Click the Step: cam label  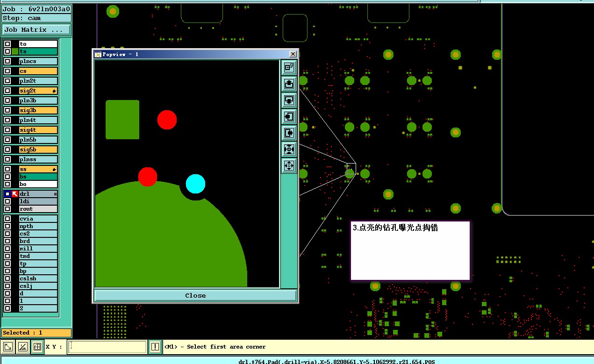point(36,18)
